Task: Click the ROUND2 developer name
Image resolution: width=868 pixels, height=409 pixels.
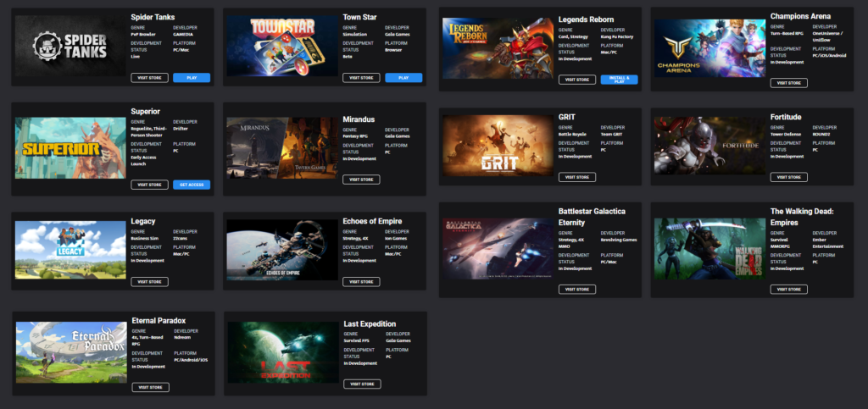Action: pyautogui.click(x=821, y=135)
